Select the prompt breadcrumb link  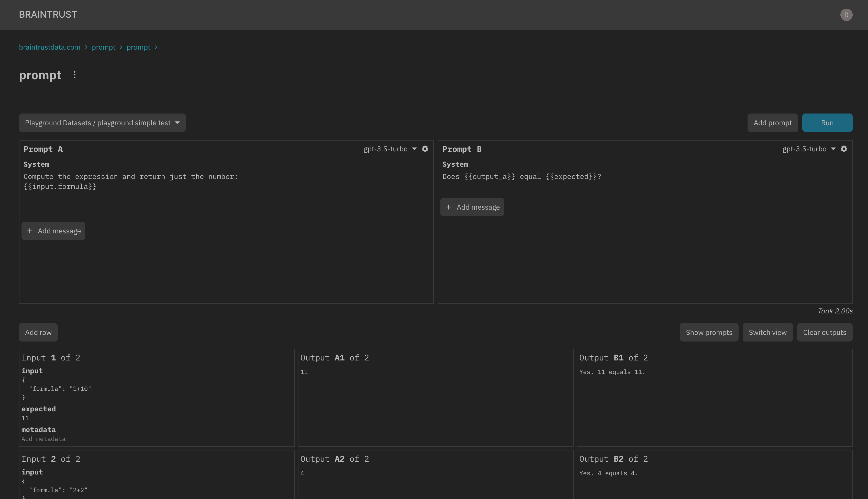click(103, 47)
